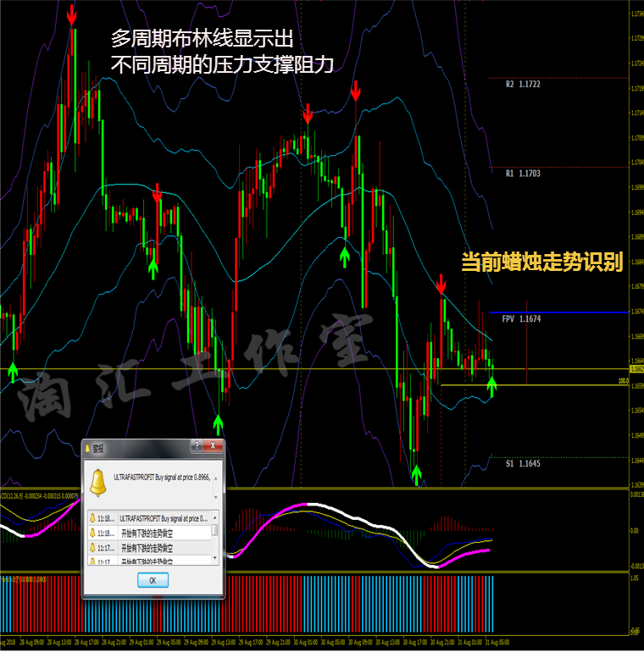Click message box scroll up arrow
Screen dimensions: 644x652
click(215, 478)
